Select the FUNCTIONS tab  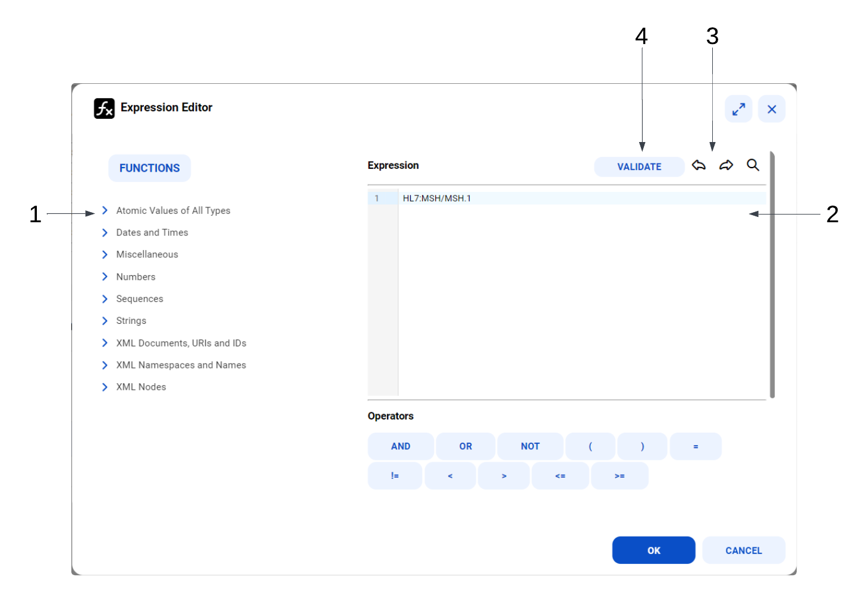click(149, 168)
